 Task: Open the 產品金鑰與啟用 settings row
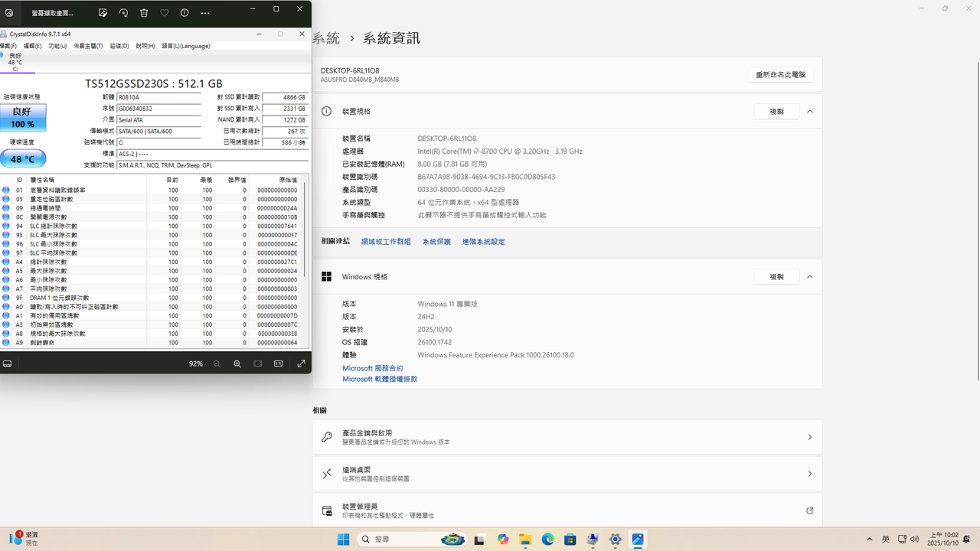point(567,437)
